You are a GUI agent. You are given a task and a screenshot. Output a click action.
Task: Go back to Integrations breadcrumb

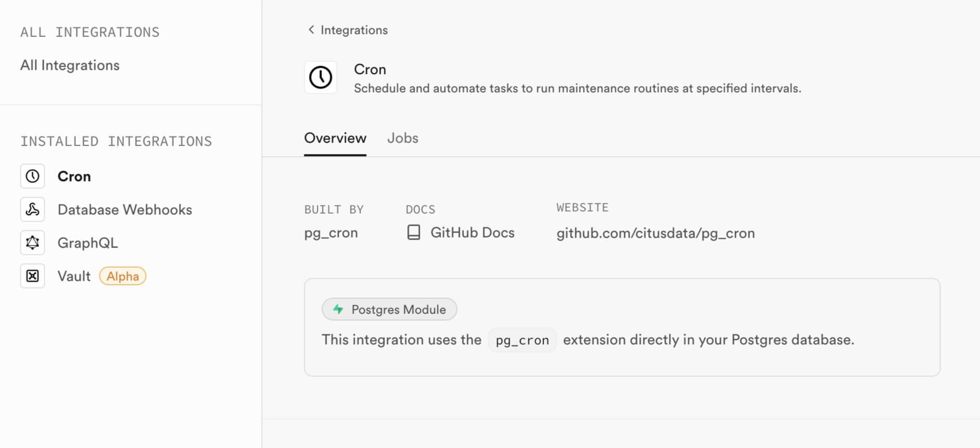354,30
